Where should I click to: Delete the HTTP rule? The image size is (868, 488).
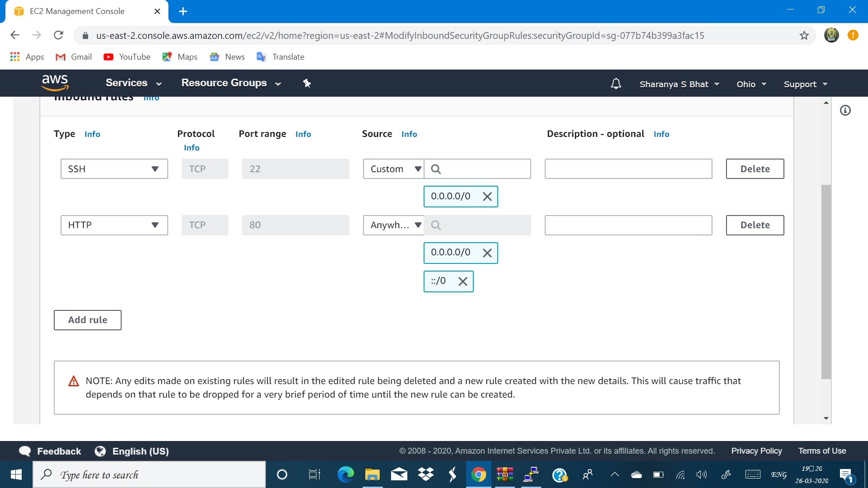tap(755, 225)
